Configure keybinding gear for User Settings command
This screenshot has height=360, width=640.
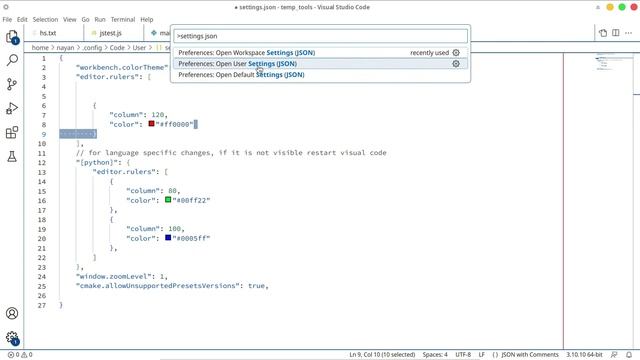pyautogui.click(x=456, y=64)
